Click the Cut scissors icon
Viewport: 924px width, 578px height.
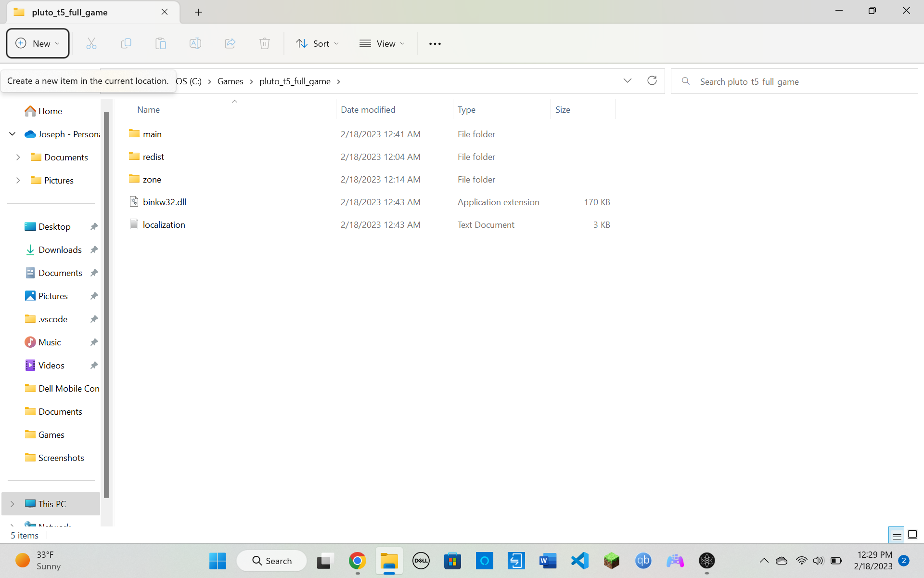[x=91, y=44]
